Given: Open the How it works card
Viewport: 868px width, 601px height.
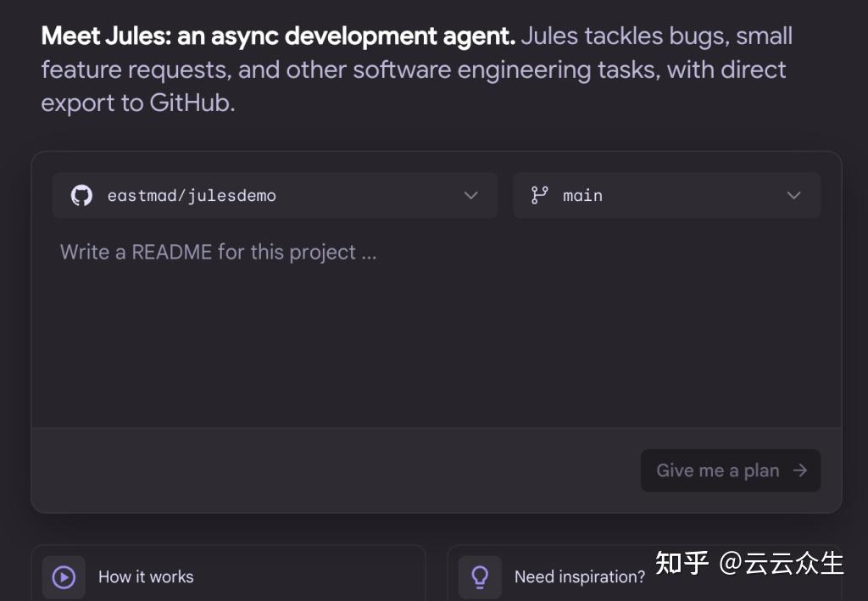Looking at the screenshot, I should pos(229,576).
